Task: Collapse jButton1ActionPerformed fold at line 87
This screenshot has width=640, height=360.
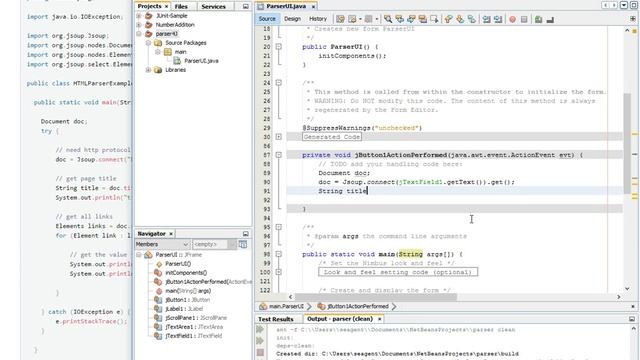Action: click(279, 155)
